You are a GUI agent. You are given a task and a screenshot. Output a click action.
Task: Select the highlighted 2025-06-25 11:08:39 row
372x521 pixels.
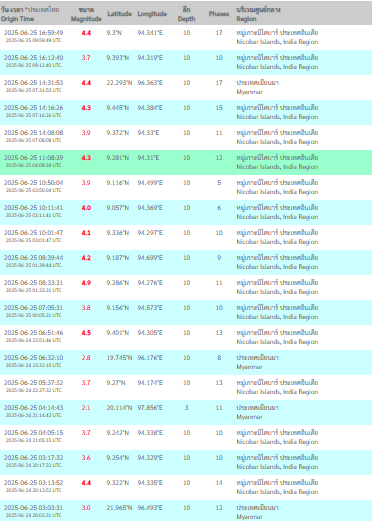click(186, 162)
